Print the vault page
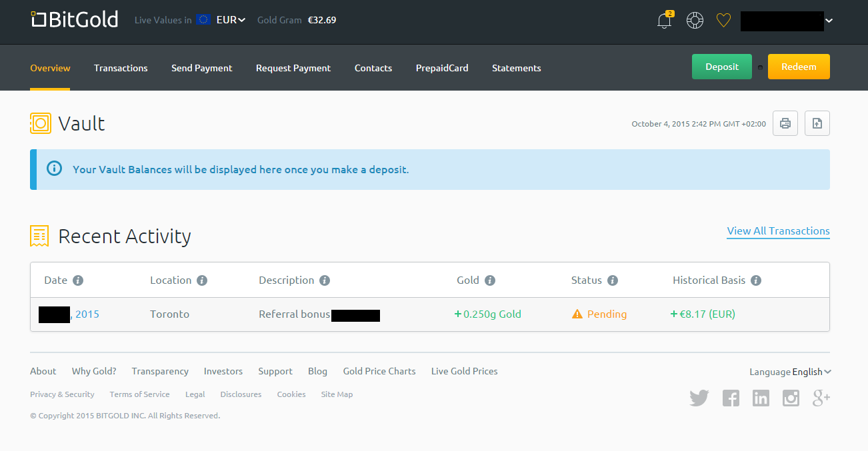Viewport: 868px width, 451px height. click(785, 123)
